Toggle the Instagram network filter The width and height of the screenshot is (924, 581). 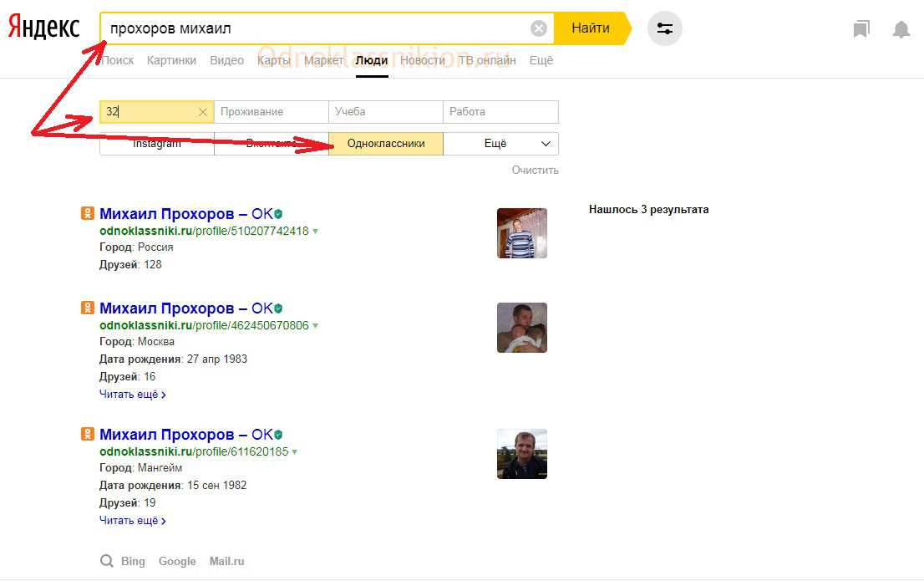pyautogui.click(x=157, y=143)
